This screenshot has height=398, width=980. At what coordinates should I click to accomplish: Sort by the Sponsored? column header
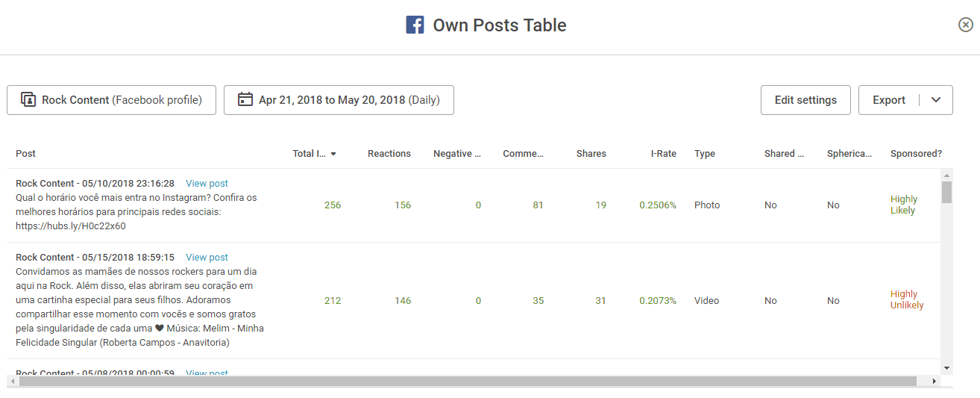click(916, 154)
